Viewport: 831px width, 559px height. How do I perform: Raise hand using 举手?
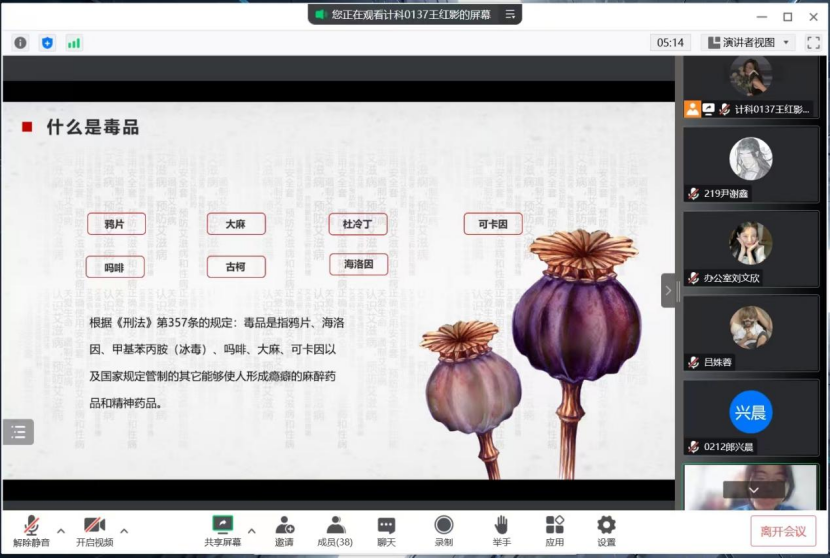coord(501,530)
